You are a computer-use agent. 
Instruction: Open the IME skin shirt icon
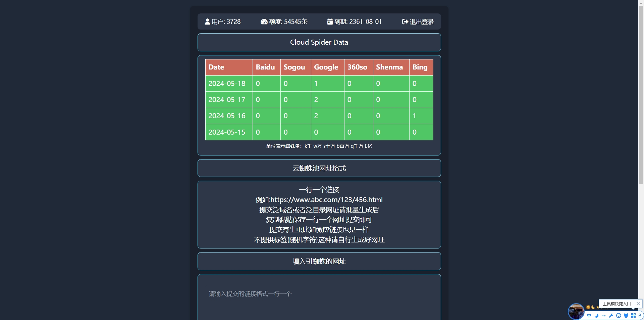(626, 316)
